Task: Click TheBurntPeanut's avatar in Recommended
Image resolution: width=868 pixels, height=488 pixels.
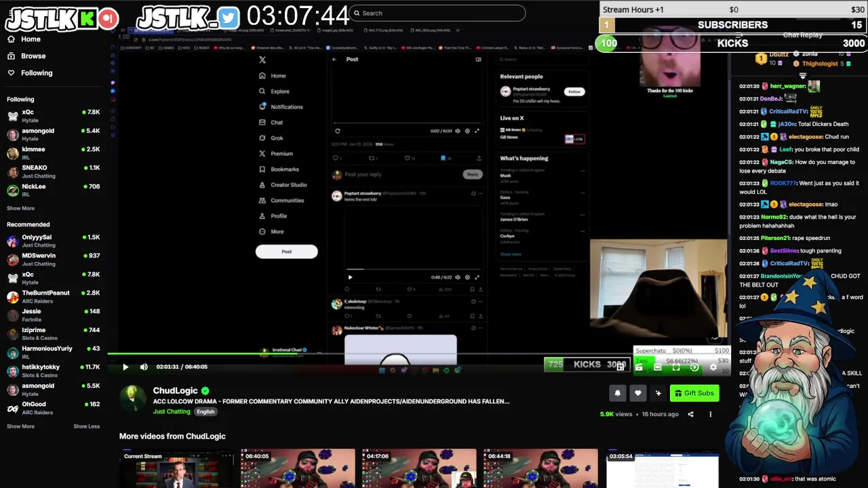Action: pyautogui.click(x=12, y=297)
